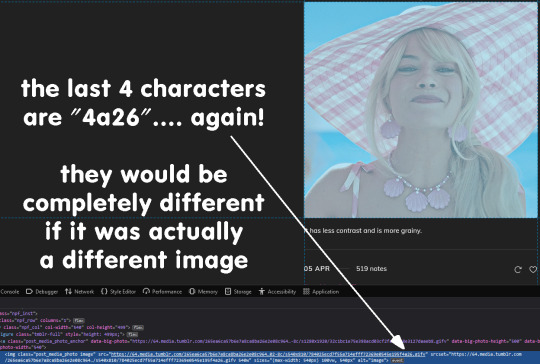
Task: Switch to the Style Editor tab
Action: coord(118,292)
